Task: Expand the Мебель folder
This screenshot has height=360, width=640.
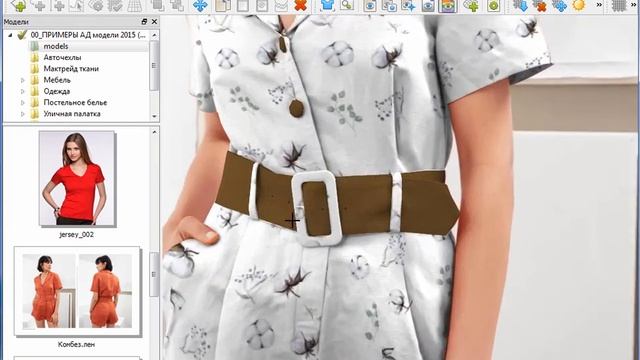Action: pos(23,80)
